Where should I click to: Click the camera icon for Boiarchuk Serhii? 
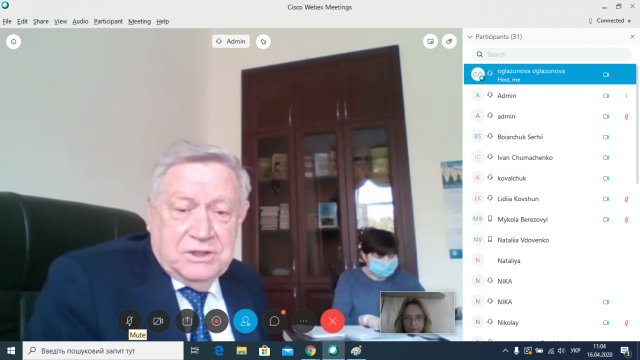click(x=606, y=137)
